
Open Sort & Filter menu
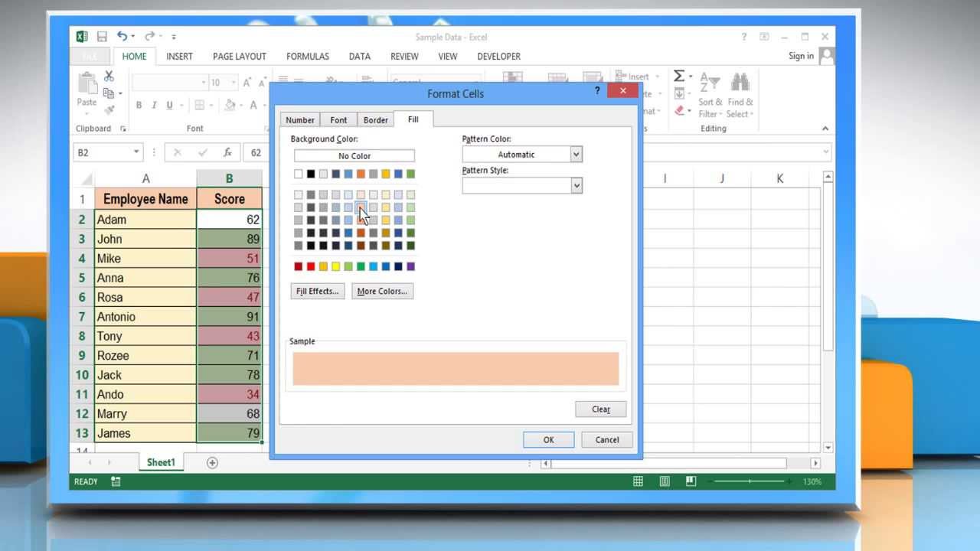point(710,96)
